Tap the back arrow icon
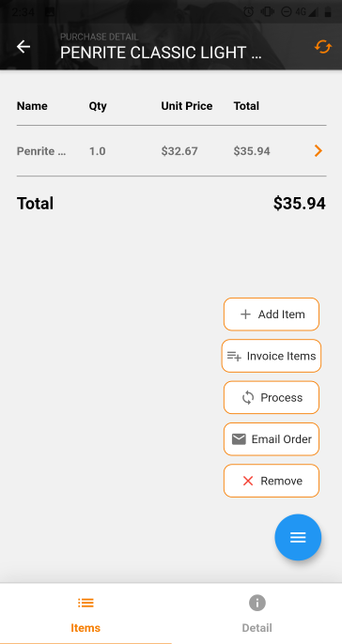 tap(23, 47)
